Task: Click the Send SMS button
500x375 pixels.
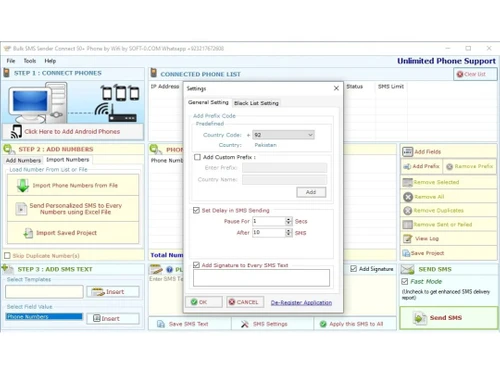Action: (x=449, y=318)
